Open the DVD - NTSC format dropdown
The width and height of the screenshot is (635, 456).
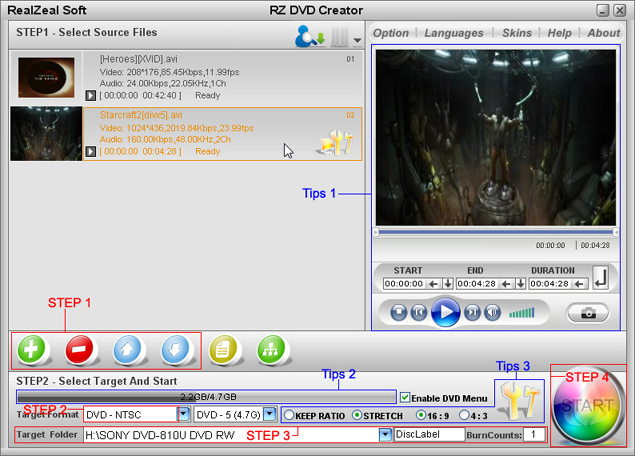click(183, 414)
